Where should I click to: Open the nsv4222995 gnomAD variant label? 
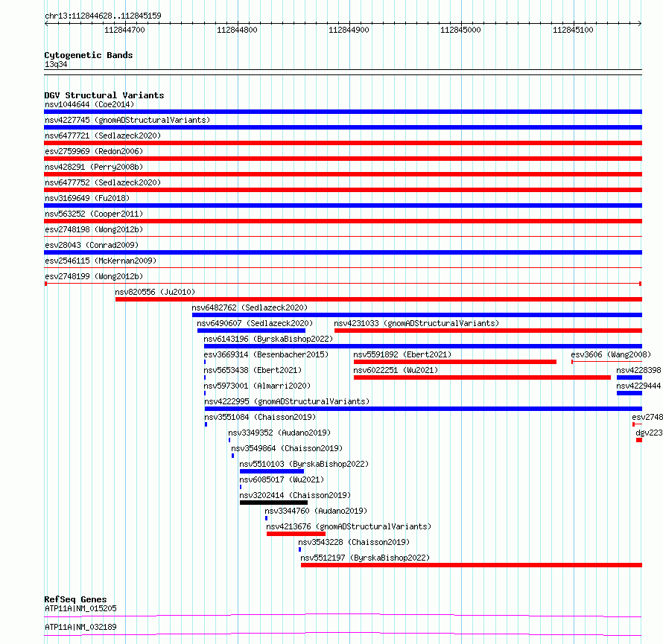pyautogui.click(x=287, y=401)
